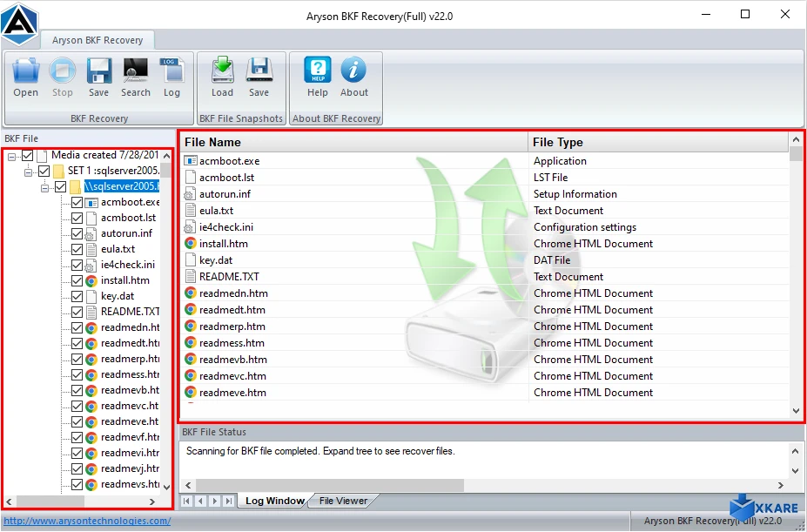Uncheck acmboot.exe in the tree

tap(77, 202)
